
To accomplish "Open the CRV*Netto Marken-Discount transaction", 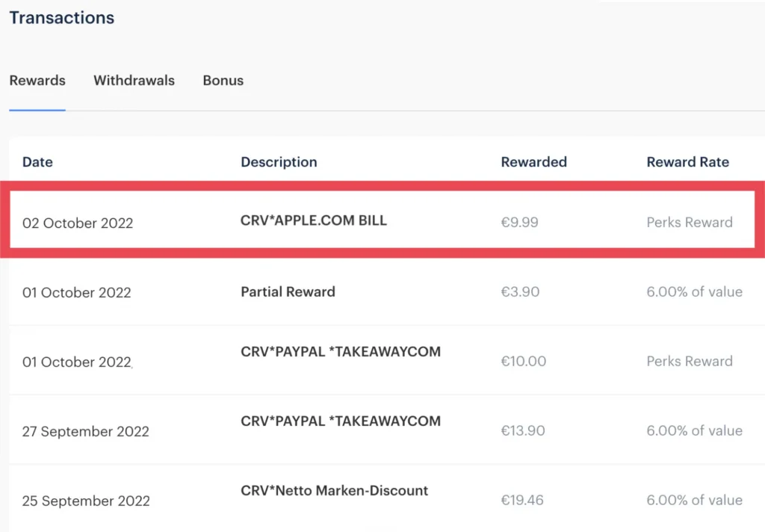I will point(334,491).
